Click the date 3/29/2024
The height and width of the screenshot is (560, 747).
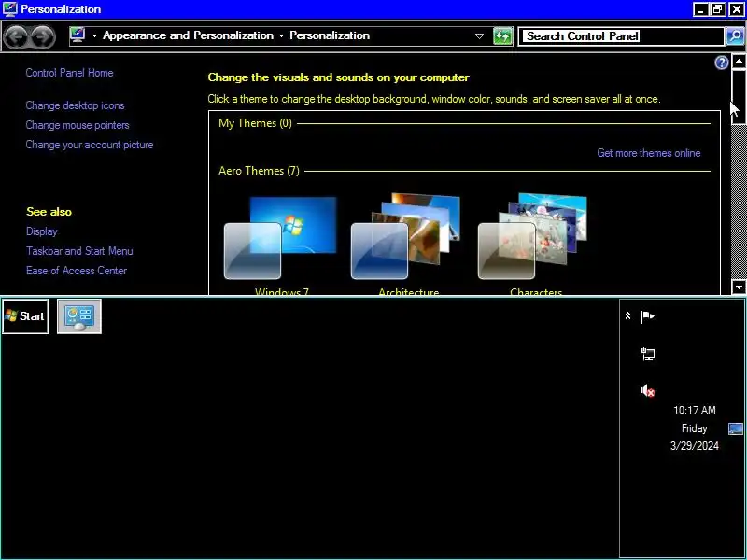694,446
